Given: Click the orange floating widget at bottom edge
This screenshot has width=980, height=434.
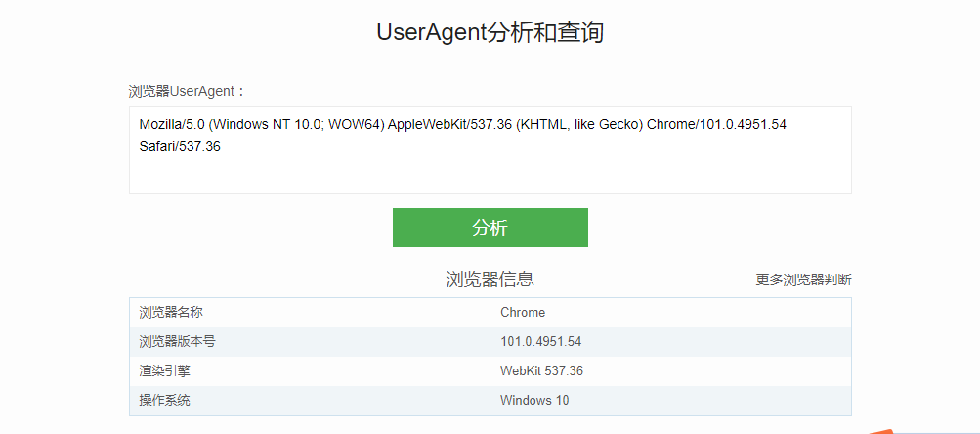Looking at the screenshot, I should tap(882, 430).
